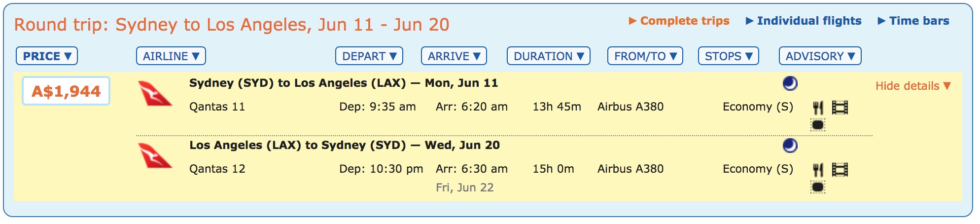980x224 pixels.
Task: Open the DEPART filter dropdown
Action: pyautogui.click(x=369, y=56)
